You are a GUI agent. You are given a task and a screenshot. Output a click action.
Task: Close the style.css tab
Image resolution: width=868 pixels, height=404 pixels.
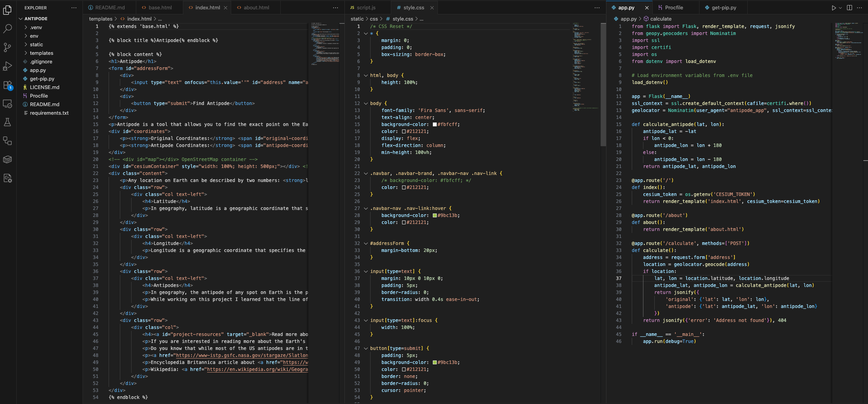coord(432,8)
